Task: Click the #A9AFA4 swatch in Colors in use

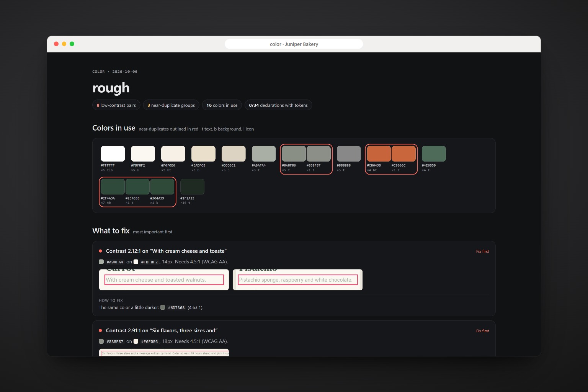Action: point(264,154)
